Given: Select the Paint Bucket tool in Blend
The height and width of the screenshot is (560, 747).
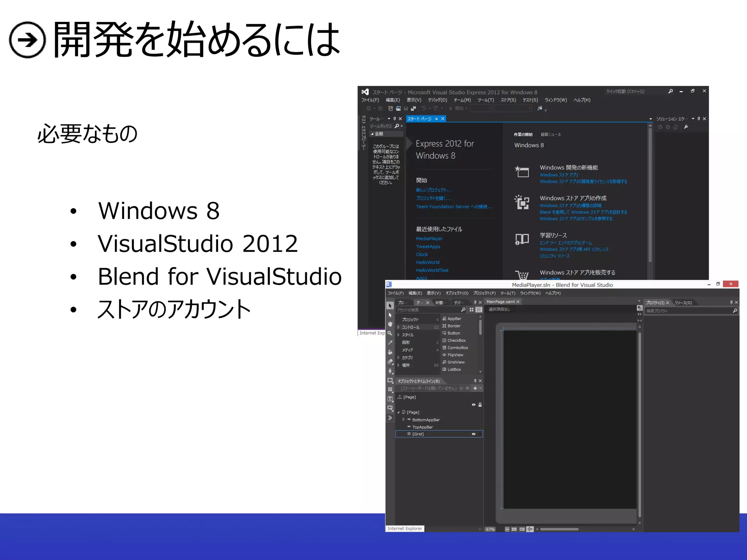Looking at the screenshot, I should tap(390, 352).
